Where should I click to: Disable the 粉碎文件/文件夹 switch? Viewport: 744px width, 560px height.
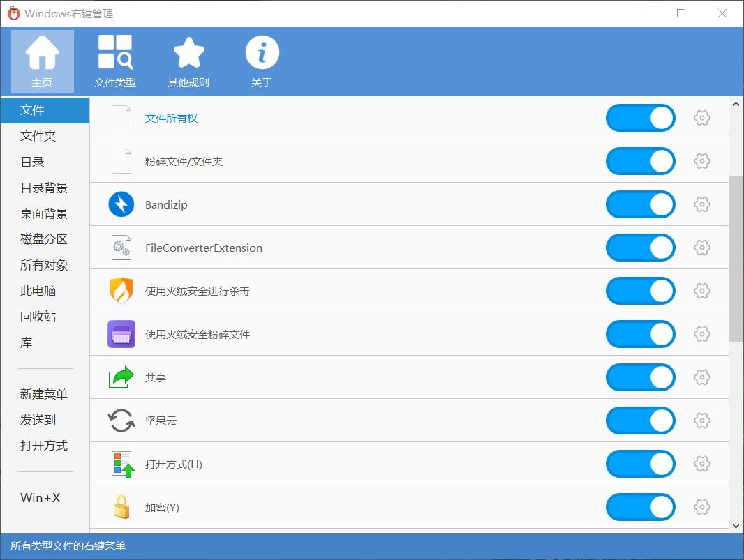[641, 160]
